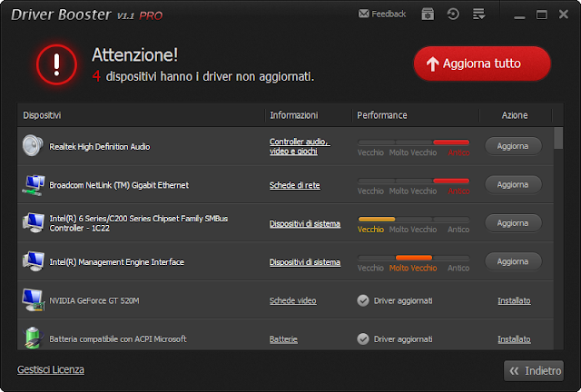Select the Broadcom NetLink network device icon

(34, 185)
